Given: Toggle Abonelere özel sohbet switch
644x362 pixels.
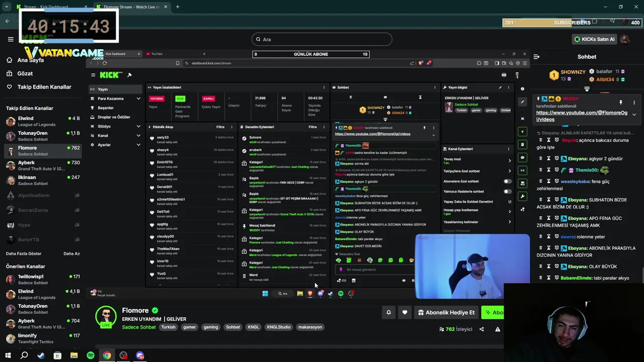Looking at the screenshot, I should click(x=508, y=181).
